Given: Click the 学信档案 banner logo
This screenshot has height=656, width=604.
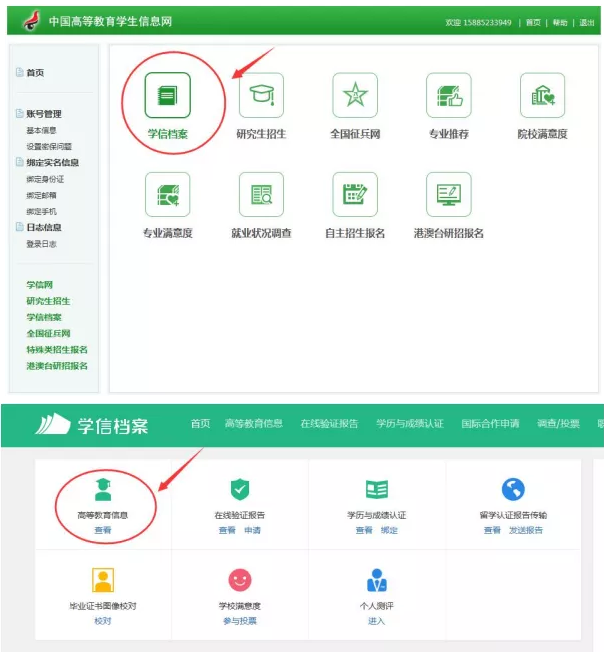Looking at the screenshot, I should [92, 425].
